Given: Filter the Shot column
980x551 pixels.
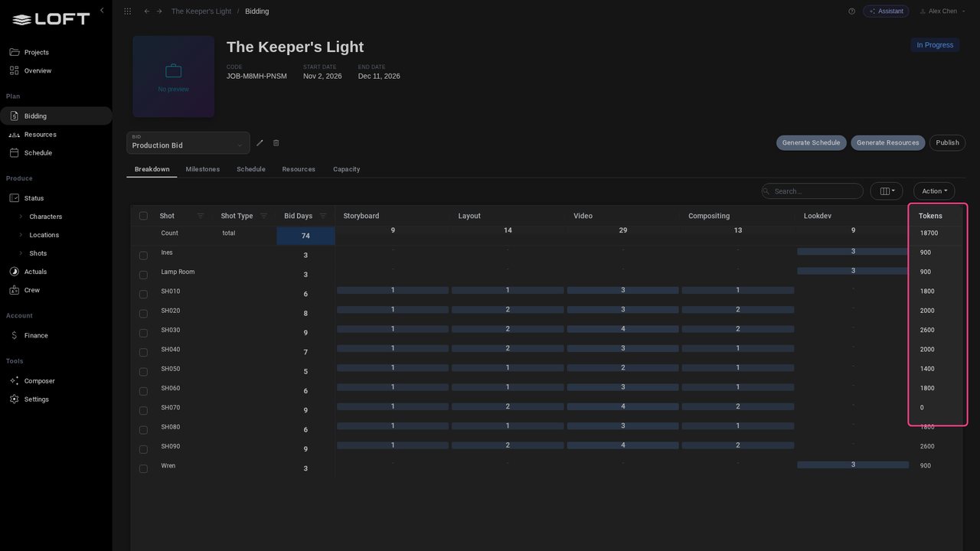Looking at the screenshot, I should [201, 216].
